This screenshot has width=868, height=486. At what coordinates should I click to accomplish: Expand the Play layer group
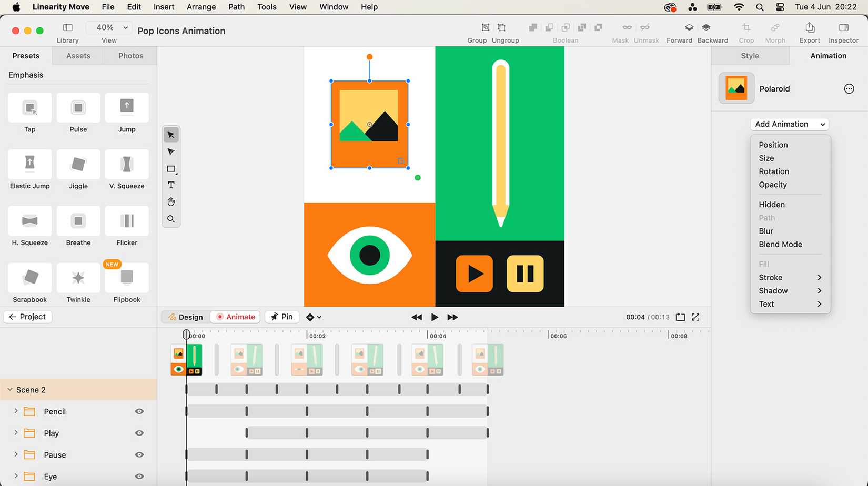(x=15, y=433)
